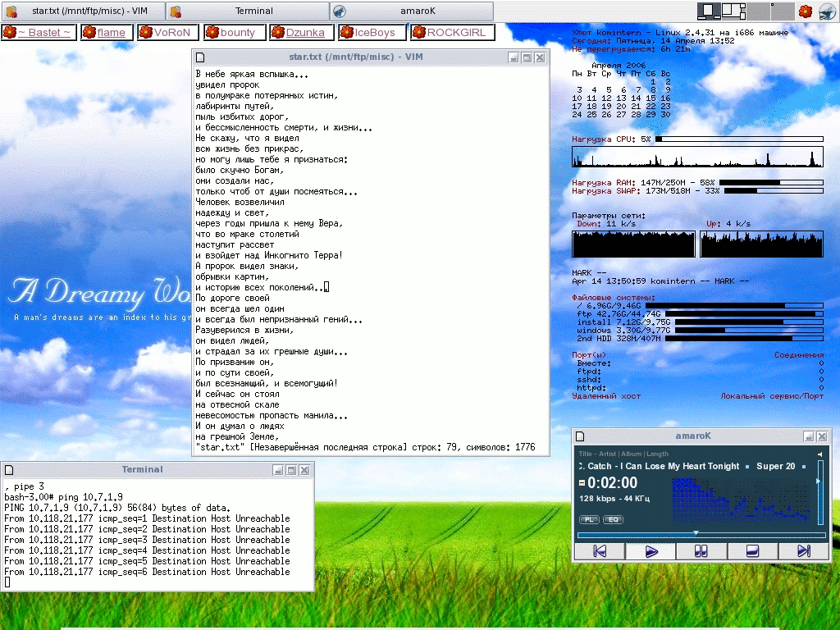
Task: Click the blue spectrum analyzer in amaroK
Action: point(742,501)
